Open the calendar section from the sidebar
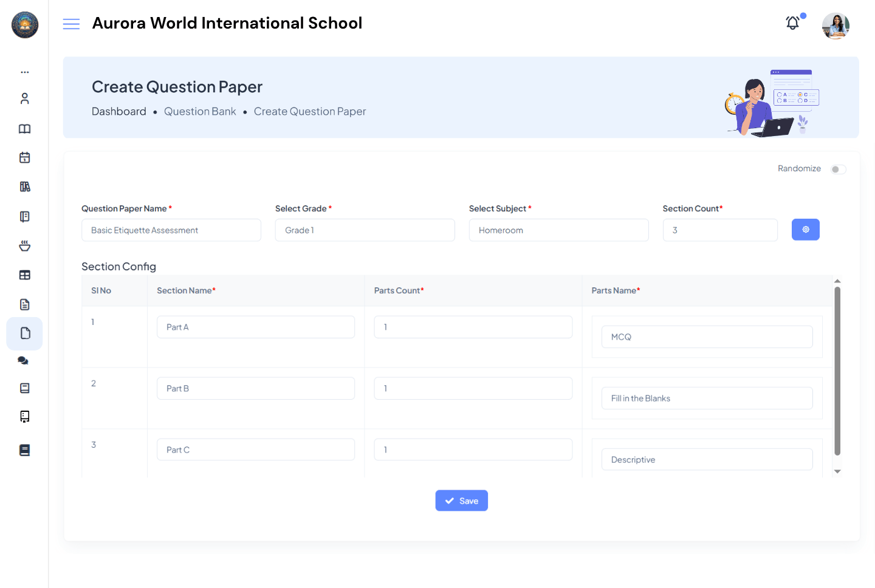 click(24, 157)
